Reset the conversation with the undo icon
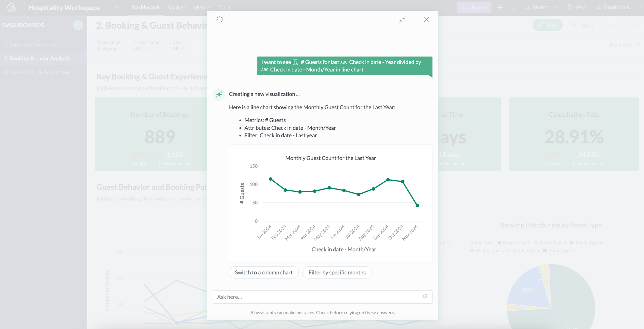Screen dimensions: 644x329 point(220,20)
